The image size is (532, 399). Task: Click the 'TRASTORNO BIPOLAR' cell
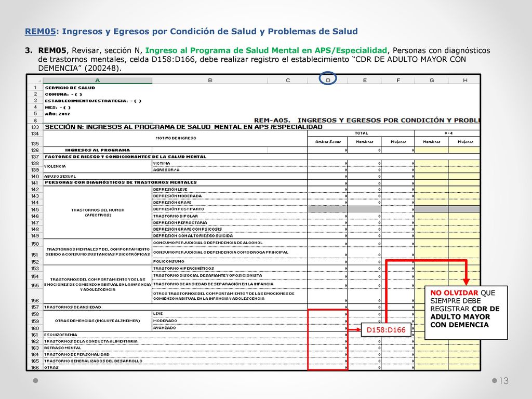tap(230, 216)
